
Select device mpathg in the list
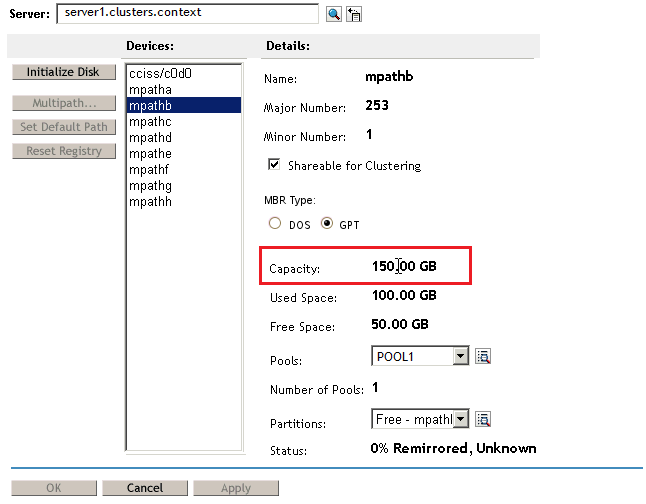tap(184, 186)
